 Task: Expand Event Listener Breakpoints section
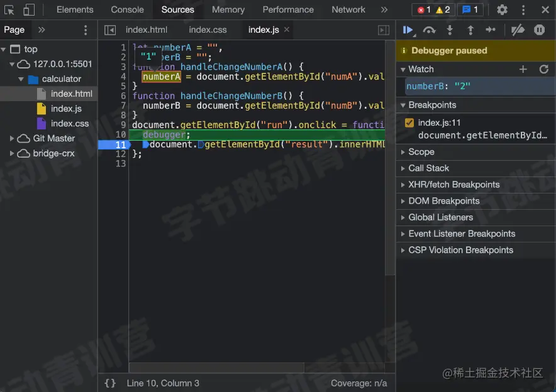tap(475, 234)
